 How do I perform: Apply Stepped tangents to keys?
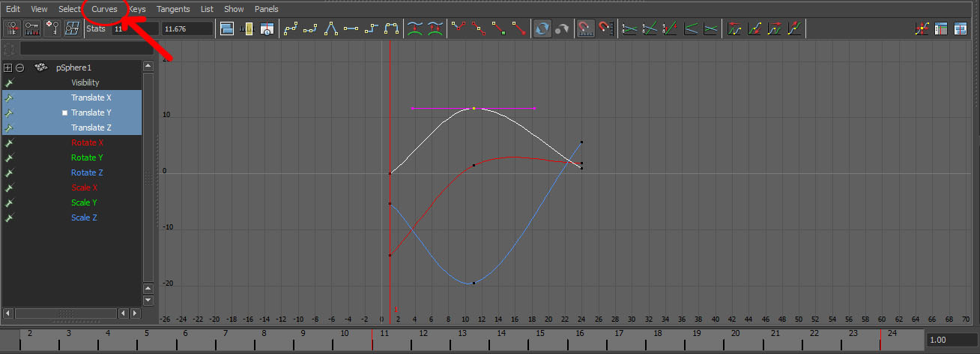[371, 28]
